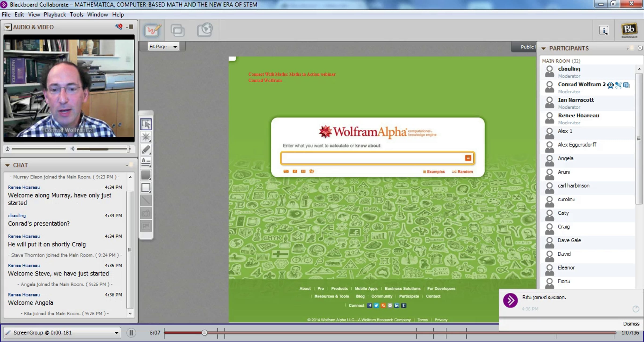Image resolution: width=644 pixels, height=342 pixels.
Task: Open the Help menu
Action: tap(118, 14)
